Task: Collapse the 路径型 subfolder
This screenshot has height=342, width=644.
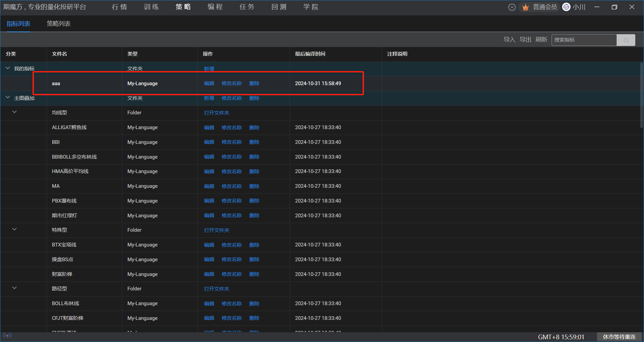Action: 14,288
